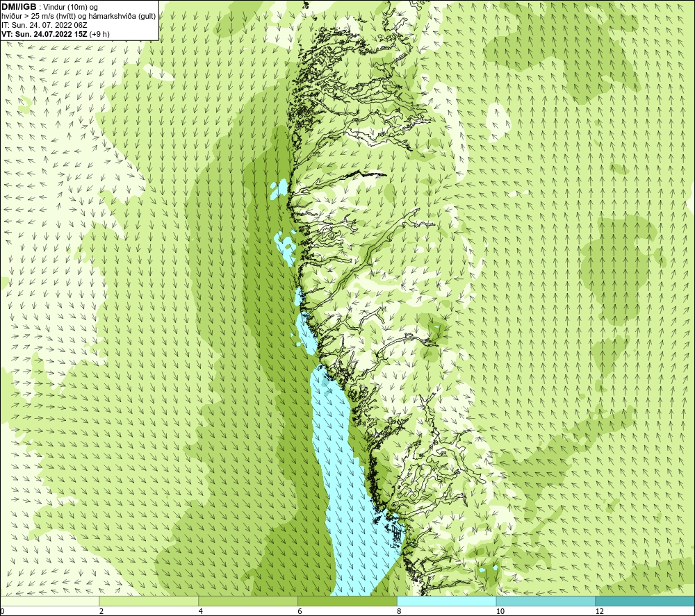Click the medium green 4–6 colorbar segment

click(x=248, y=601)
